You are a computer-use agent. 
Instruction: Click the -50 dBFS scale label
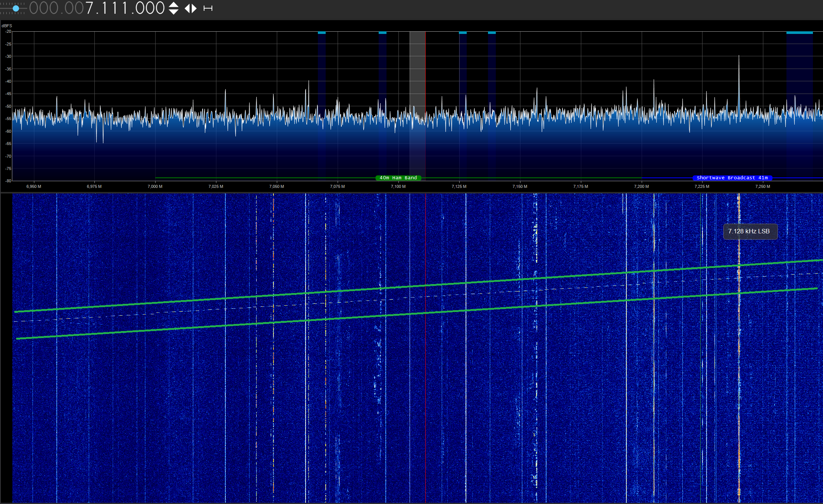(8, 106)
